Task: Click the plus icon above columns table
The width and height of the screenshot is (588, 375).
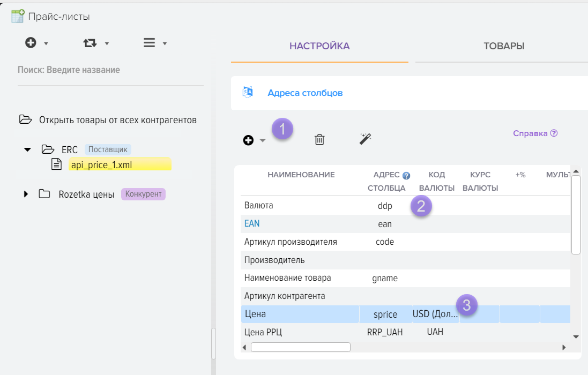Action: (x=248, y=140)
